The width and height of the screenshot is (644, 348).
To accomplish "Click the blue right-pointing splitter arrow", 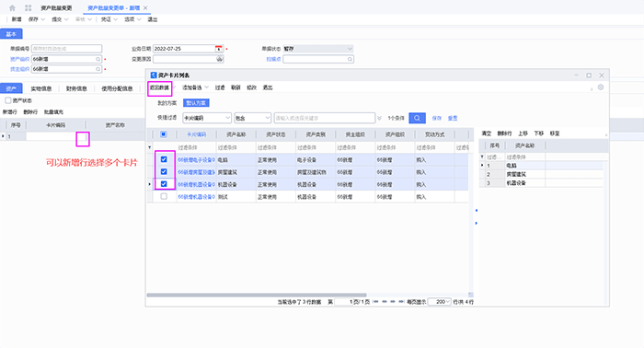I will click(477, 223).
